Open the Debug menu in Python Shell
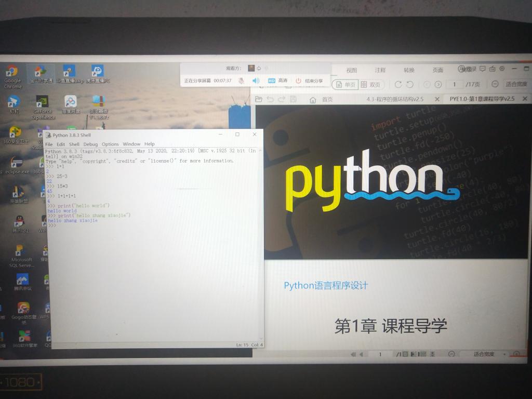Viewport: 532px width, 399px height. tap(90, 144)
